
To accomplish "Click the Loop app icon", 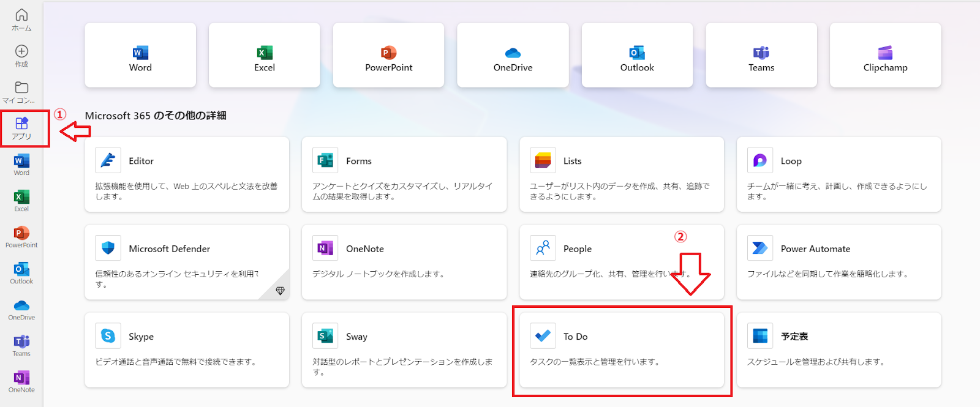I will [760, 160].
